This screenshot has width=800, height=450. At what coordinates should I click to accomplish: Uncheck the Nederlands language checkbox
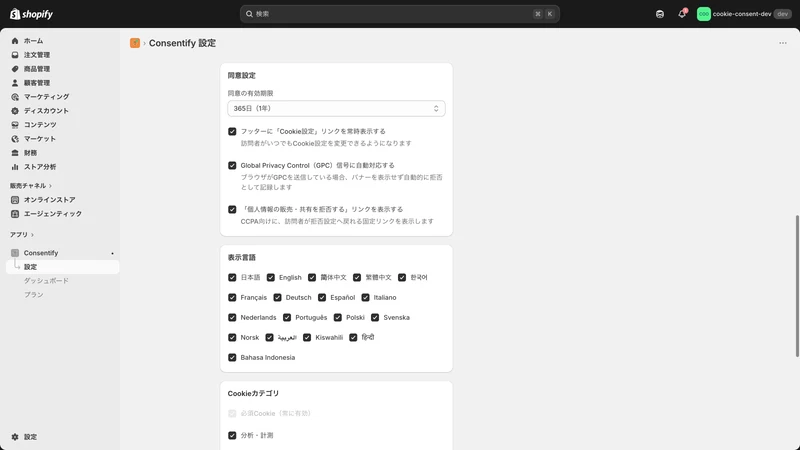[232, 317]
